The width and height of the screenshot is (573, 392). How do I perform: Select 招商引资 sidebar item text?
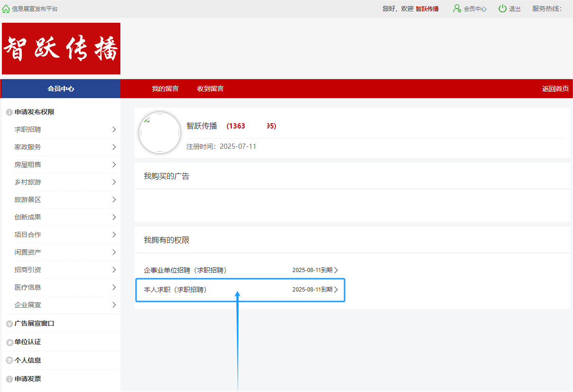click(28, 270)
